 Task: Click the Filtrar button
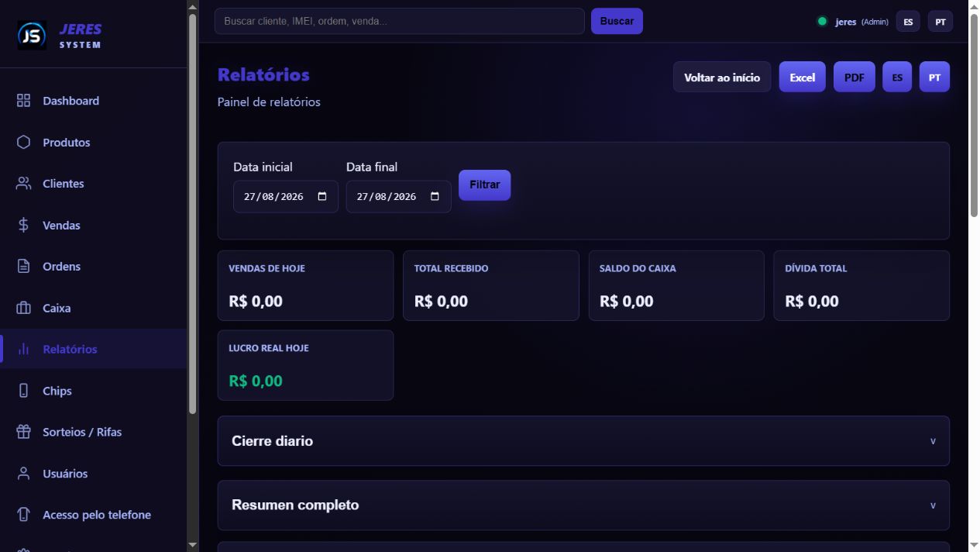485,185
